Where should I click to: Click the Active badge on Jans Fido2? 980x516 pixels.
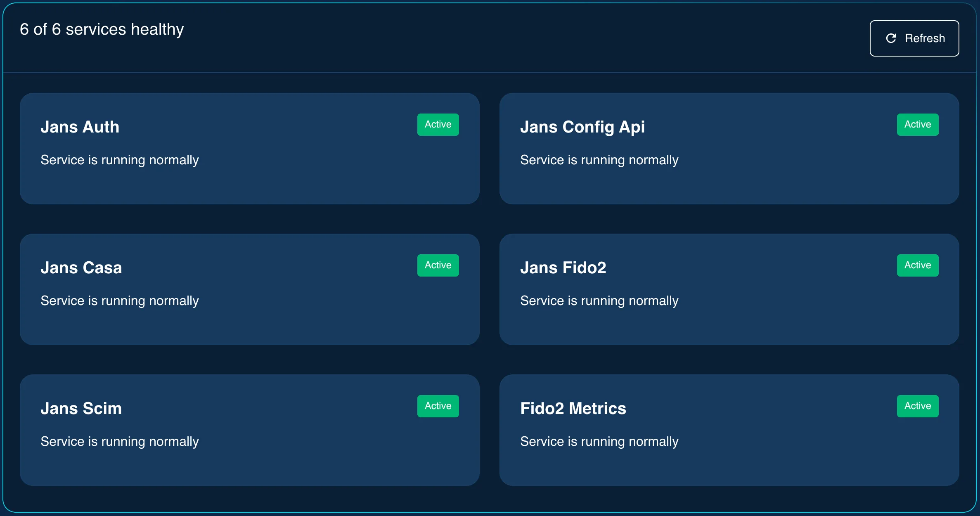917,265
